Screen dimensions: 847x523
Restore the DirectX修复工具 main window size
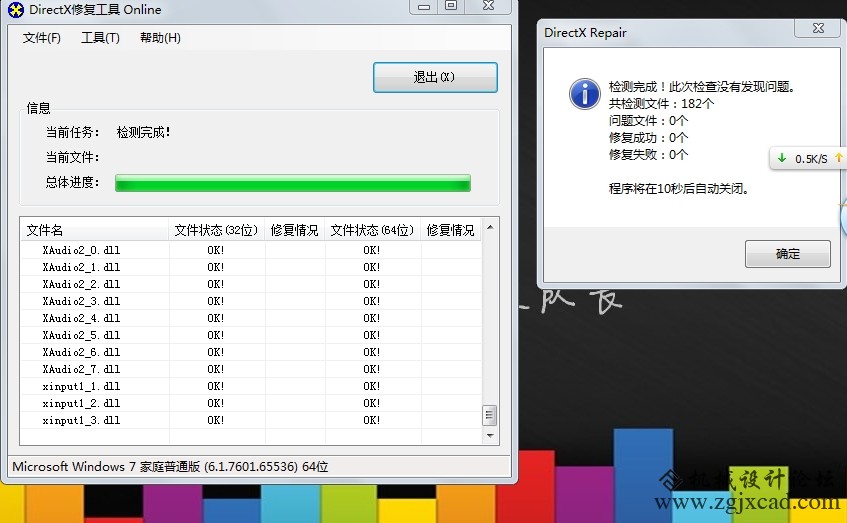tap(451, 5)
